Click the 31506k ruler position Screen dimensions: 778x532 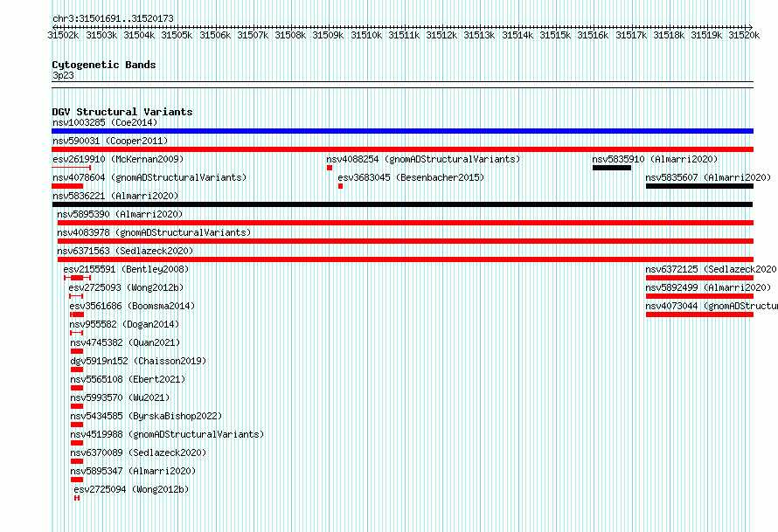[x=215, y=35]
